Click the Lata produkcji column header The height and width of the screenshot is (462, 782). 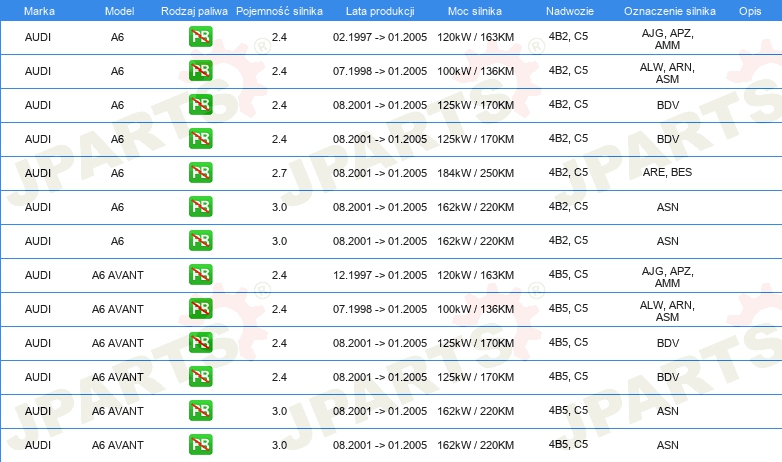pyautogui.click(x=380, y=11)
